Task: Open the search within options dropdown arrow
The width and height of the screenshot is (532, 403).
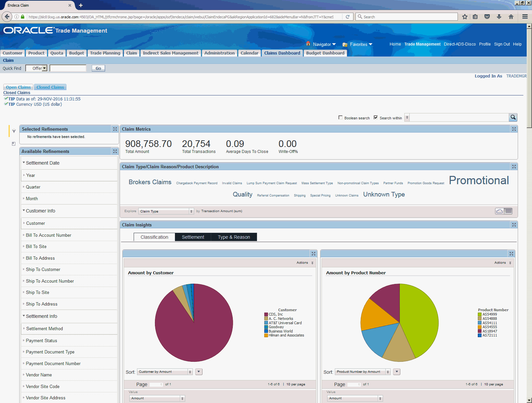Action: pos(407,117)
